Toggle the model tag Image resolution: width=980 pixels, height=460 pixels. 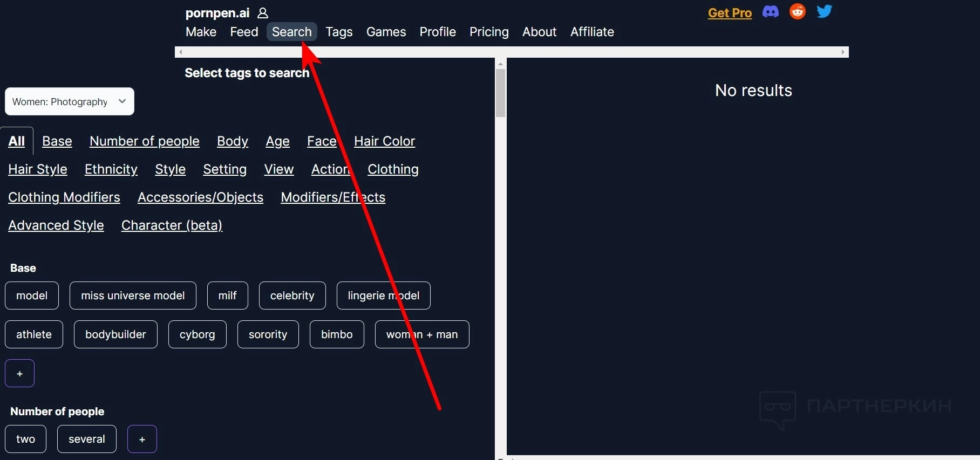[x=32, y=296]
